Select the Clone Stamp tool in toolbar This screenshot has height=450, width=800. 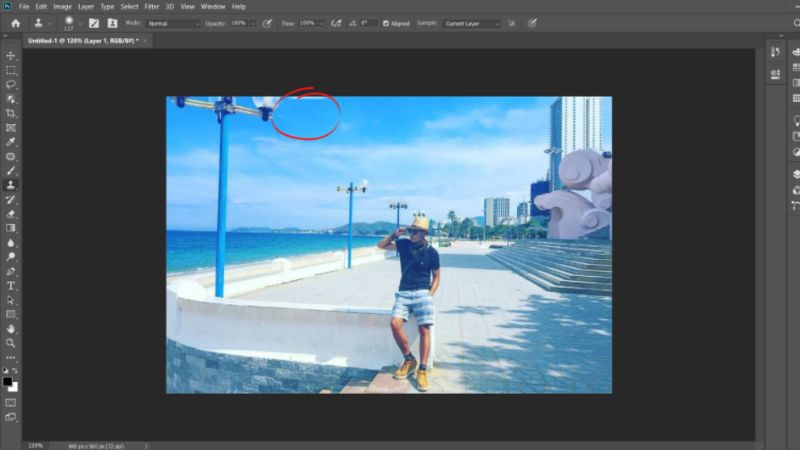click(10, 185)
